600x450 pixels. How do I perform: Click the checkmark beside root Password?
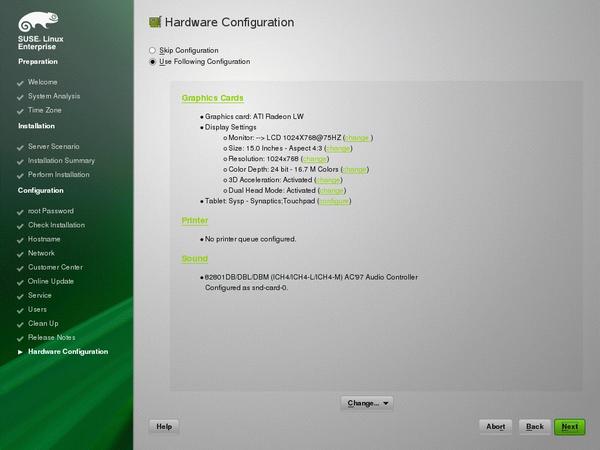[x=20, y=212]
